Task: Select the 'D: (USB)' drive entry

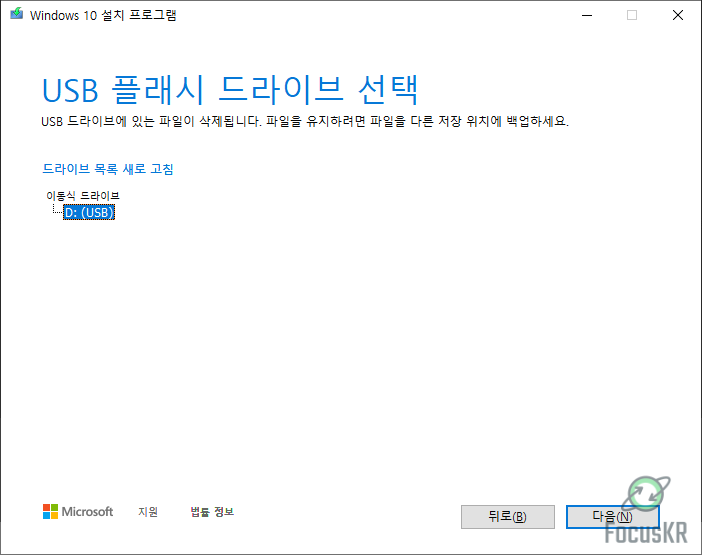Action: click(89, 212)
